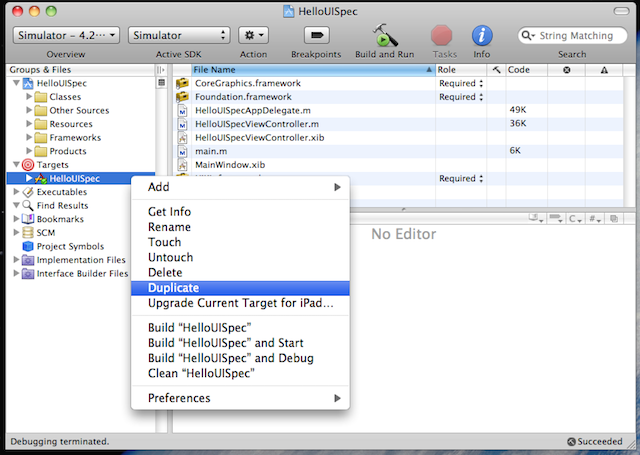
Task: Choose Duplicate in the context menu
Action: click(240, 288)
